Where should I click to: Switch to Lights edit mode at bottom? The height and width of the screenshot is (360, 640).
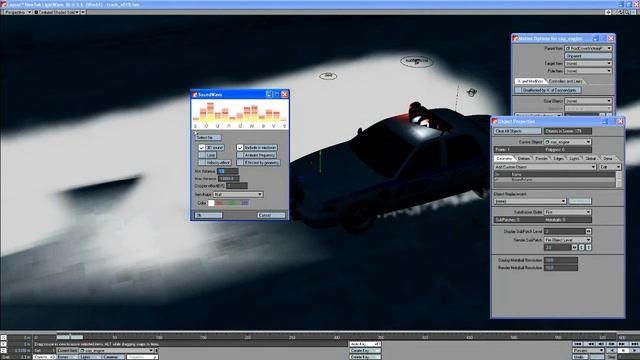pos(90,357)
